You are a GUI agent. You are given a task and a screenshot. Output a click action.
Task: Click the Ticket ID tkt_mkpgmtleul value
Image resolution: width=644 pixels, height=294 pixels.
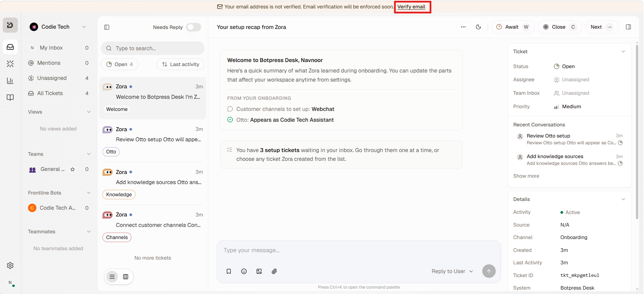pyautogui.click(x=580, y=275)
